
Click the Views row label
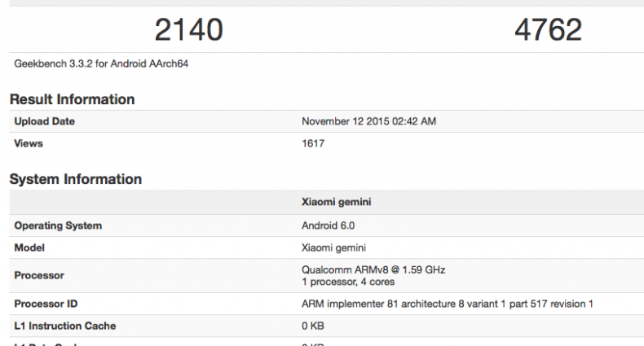(29, 143)
